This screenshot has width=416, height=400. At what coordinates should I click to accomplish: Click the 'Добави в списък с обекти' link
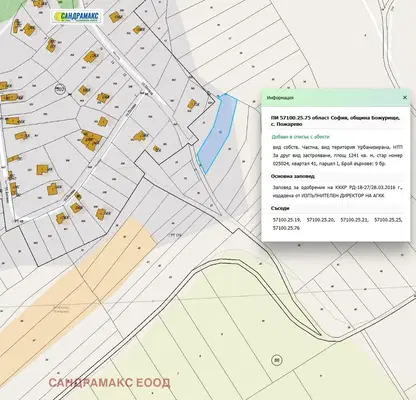tap(301, 137)
